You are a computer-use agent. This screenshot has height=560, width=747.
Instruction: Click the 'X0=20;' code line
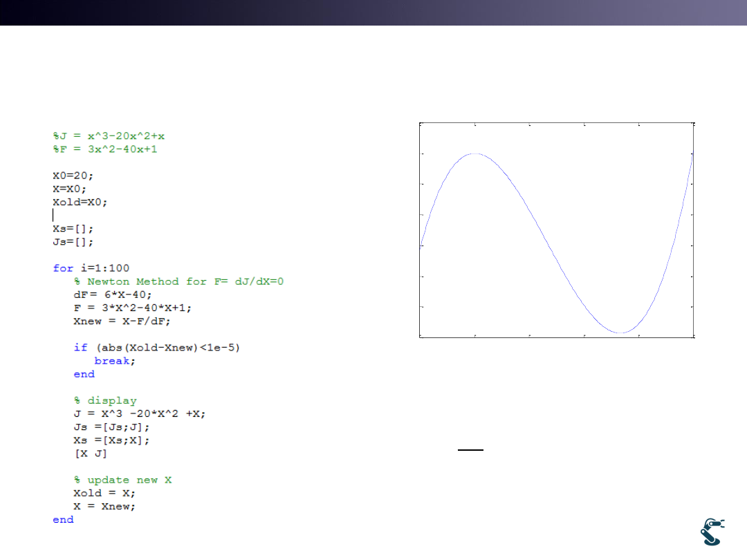tap(73, 176)
